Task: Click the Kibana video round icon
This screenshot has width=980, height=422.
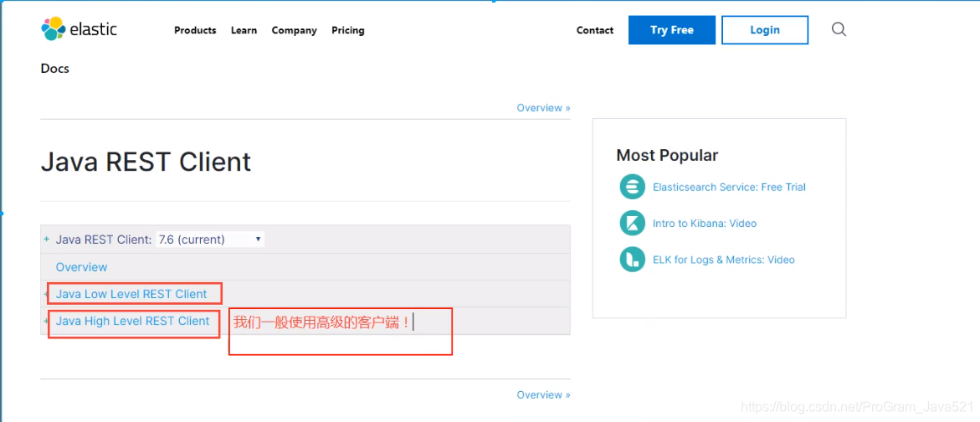Action: pos(632,224)
